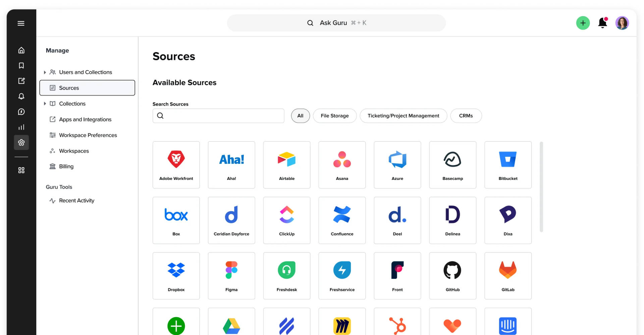Open the hamburger menu in the sidebar

click(x=21, y=23)
